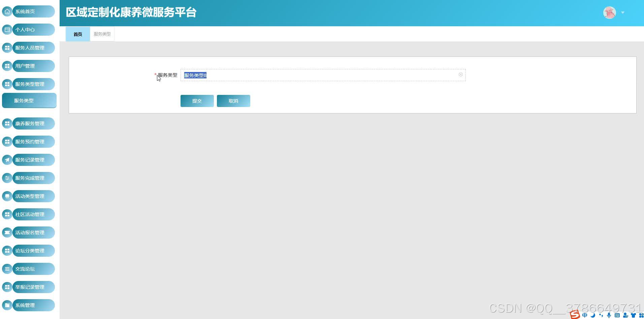Select the 论坛分类管理 sidebar icon
644x319 pixels.
click(7, 251)
